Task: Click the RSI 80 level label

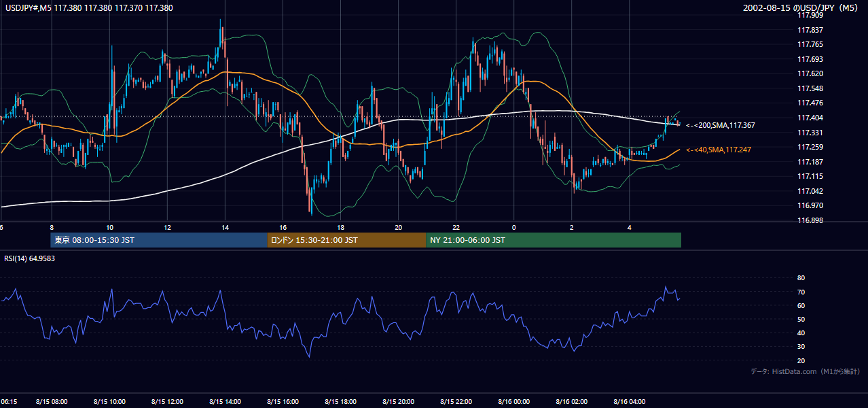Action: pyautogui.click(x=801, y=278)
